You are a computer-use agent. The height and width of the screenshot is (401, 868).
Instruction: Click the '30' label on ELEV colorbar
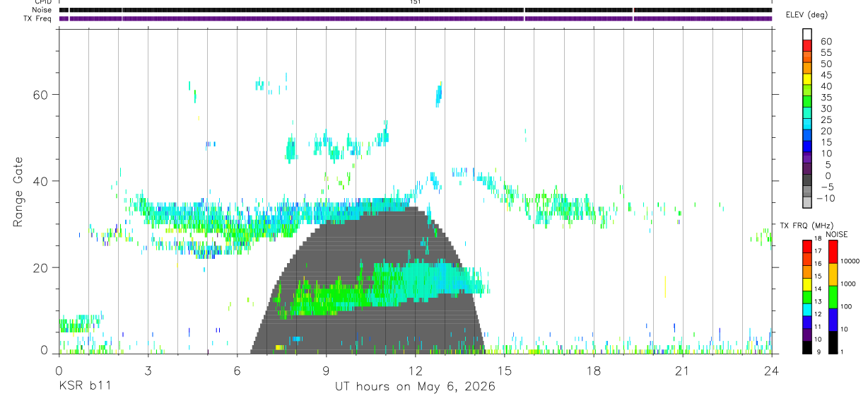pos(826,108)
